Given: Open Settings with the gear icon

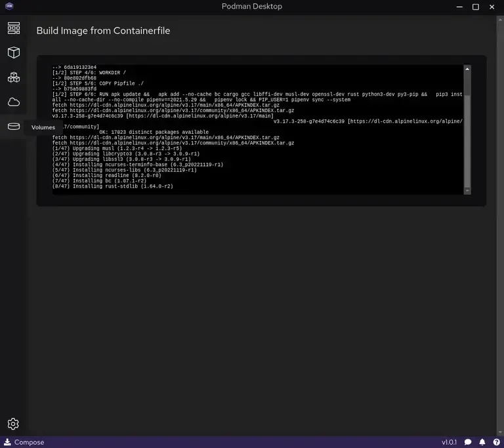Looking at the screenshot, I should (x=13, y=424).
